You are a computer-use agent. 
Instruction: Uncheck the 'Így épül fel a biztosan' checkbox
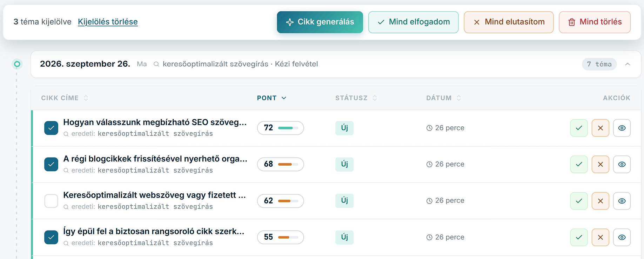[51, 237]
